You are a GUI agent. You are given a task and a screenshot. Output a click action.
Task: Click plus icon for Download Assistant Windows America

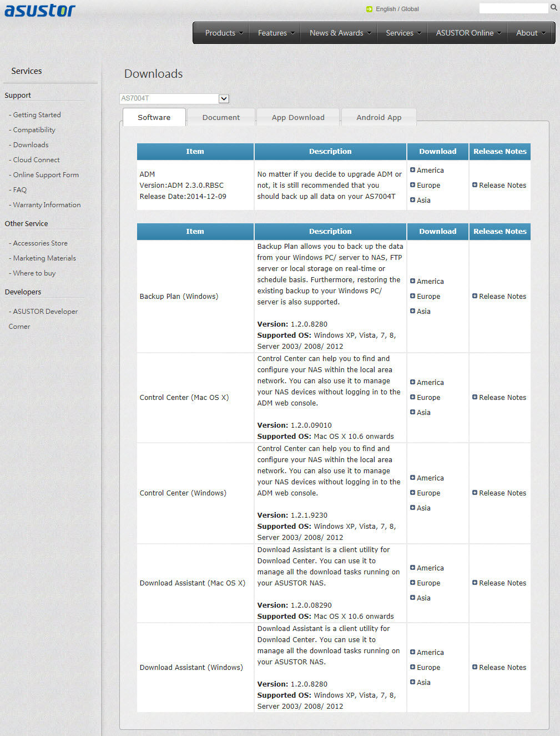coord(412,652)
